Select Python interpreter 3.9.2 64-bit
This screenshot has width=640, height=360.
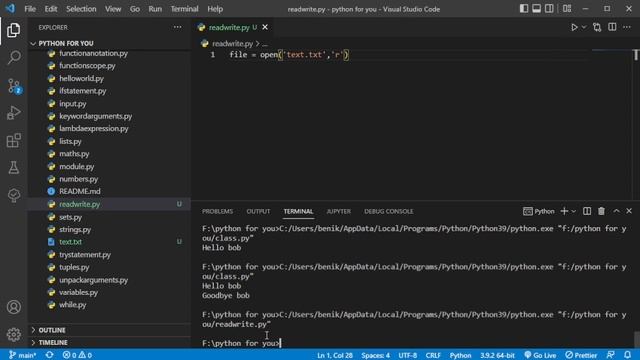click(x=497, y=355)
